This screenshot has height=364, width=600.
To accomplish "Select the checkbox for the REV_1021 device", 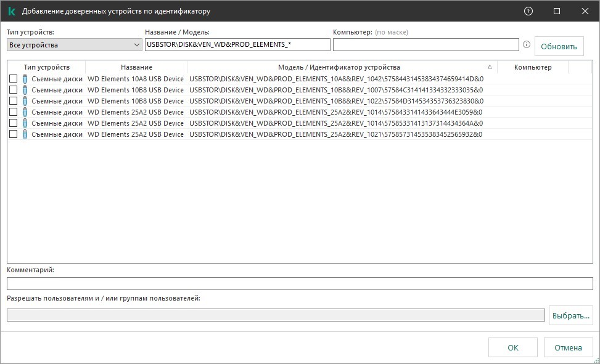I will click(13, 134).
